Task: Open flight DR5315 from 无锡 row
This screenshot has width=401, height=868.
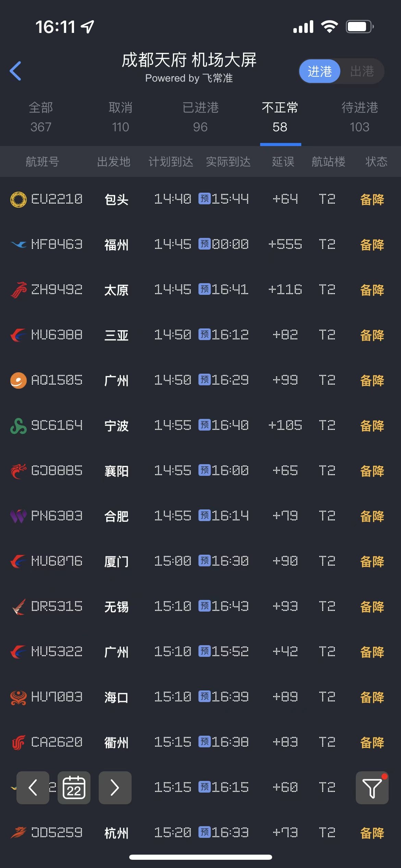Action: (x=200, y=607)
